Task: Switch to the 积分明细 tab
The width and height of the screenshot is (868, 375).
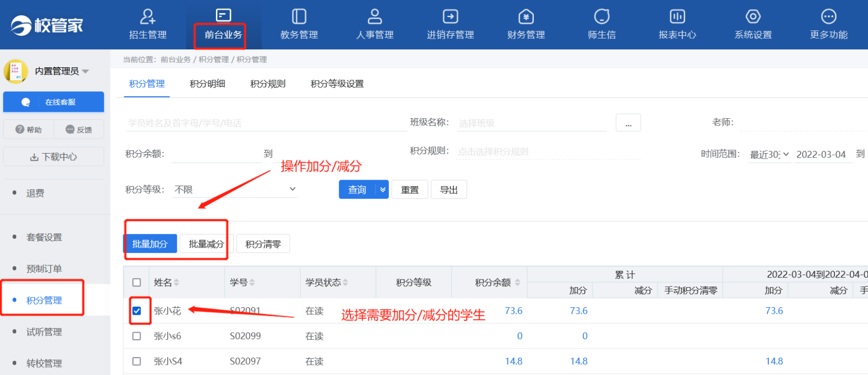Action: click(x=207, y=84)
